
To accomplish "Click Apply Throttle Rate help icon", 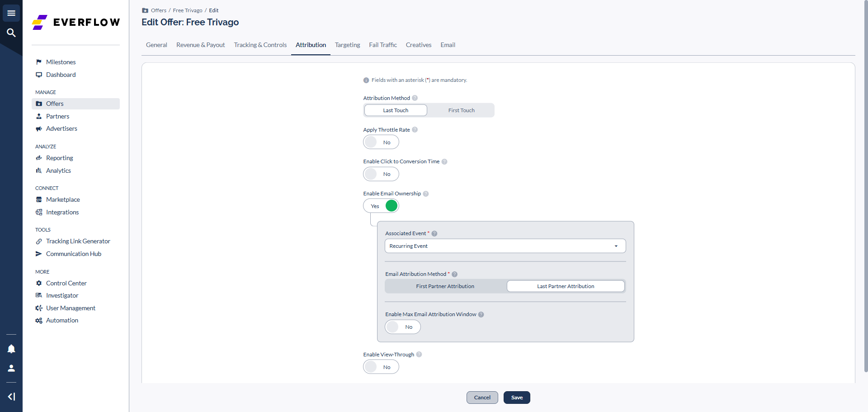I will click(x=415, y=130).
